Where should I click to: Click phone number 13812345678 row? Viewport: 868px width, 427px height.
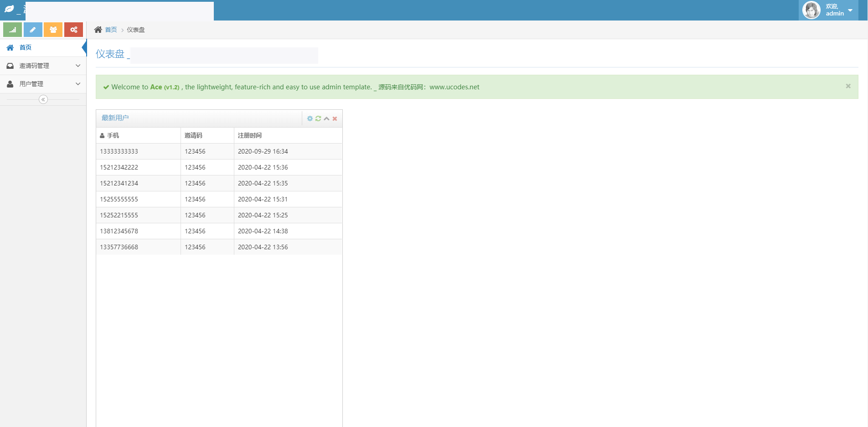pyautogui.click(x=119, y=231)
